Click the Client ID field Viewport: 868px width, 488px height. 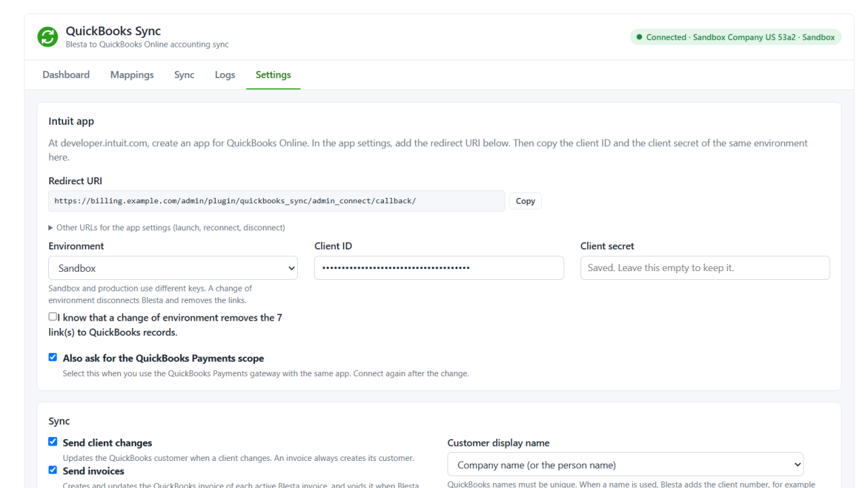click(439, 268)
